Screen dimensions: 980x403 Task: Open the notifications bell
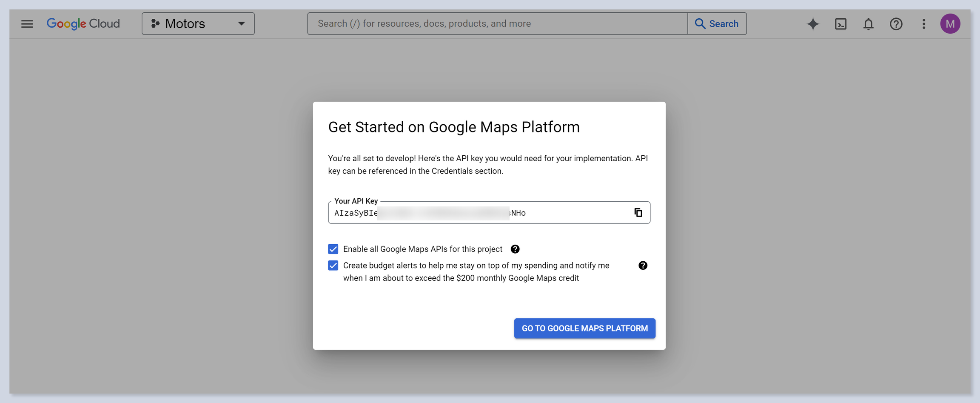tap(868, 24)
